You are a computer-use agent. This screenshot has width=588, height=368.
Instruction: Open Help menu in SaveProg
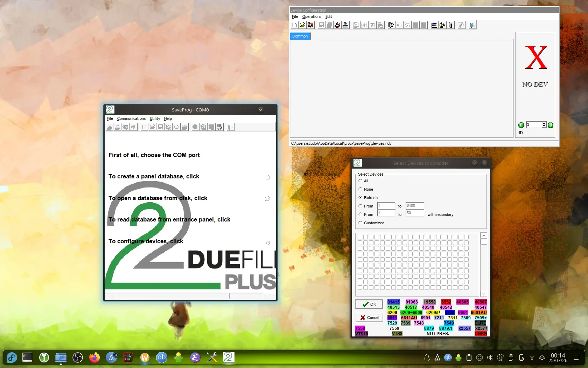[x=168, y=119]
